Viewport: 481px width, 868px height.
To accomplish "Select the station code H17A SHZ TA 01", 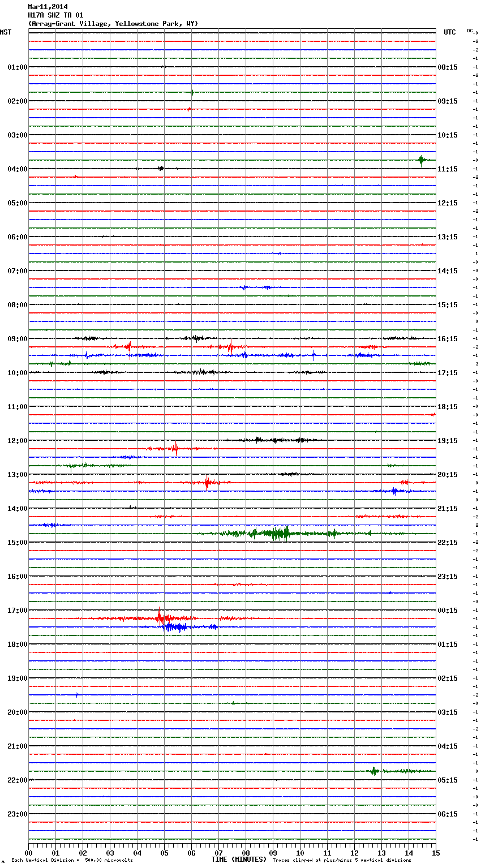I will coord(55,15).
